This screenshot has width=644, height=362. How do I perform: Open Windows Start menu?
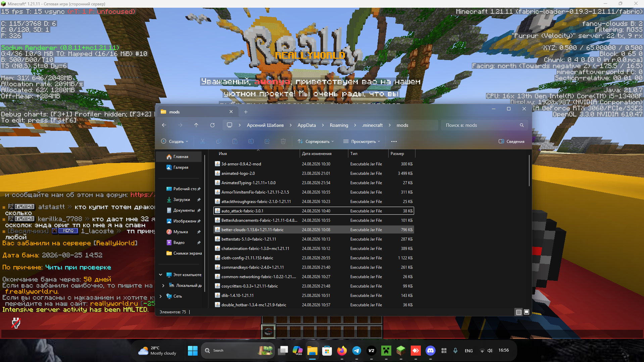click(193, 351)
